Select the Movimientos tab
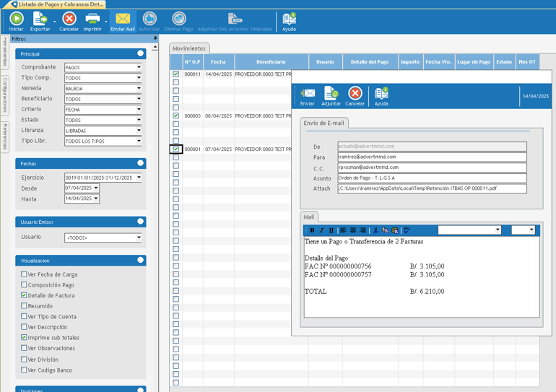556x392 pixels. [189, 48]
